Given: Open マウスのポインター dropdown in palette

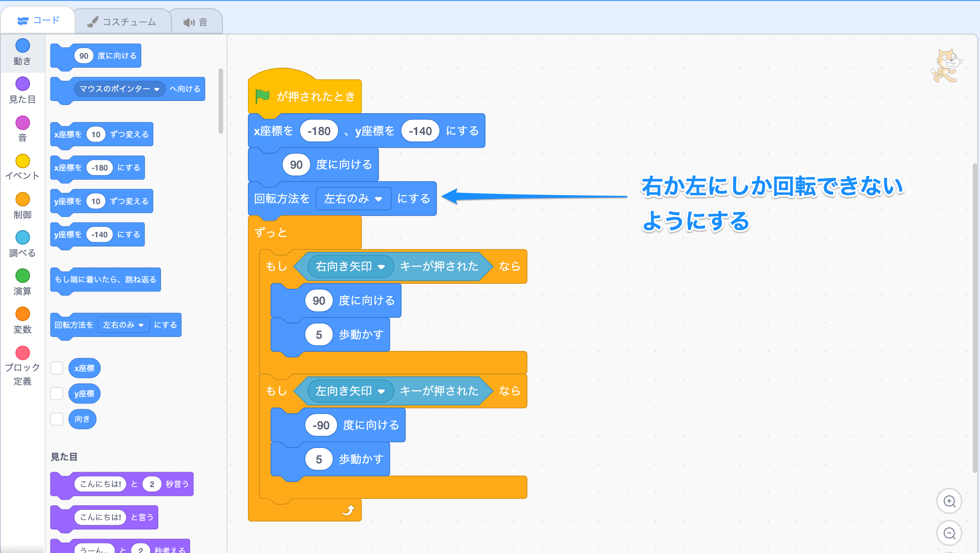Looking at the screenshot, I should (119, 89).
